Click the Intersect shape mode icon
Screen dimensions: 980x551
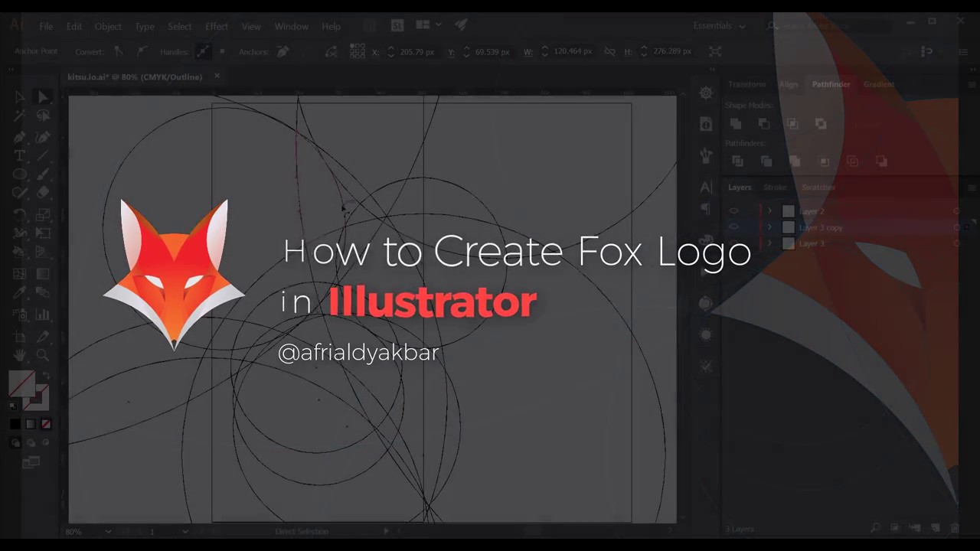[x=792, y=123]
